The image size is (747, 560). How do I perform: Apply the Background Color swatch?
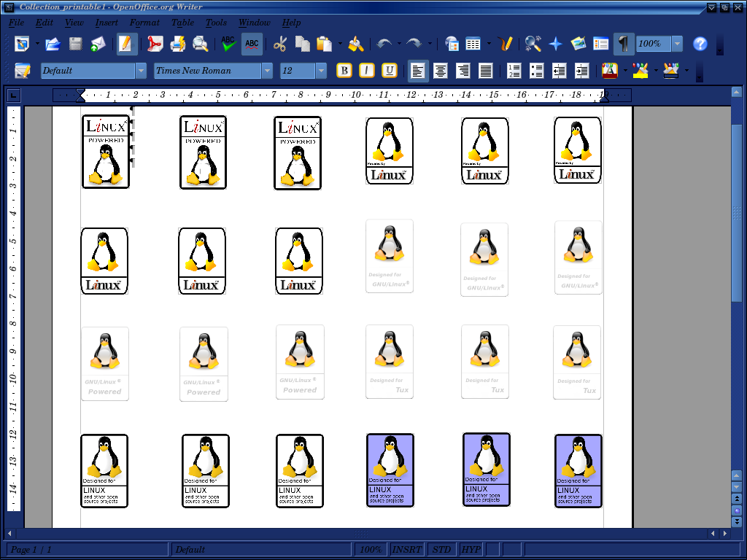point(671,71)
